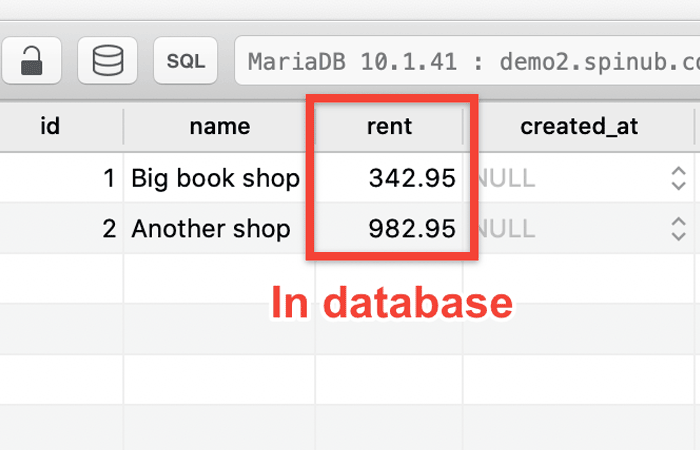The height and width of the screenshot is (450, 700).
Task: Open created_at stepper arrows in Big book shop row
Action: click(679, 179)
